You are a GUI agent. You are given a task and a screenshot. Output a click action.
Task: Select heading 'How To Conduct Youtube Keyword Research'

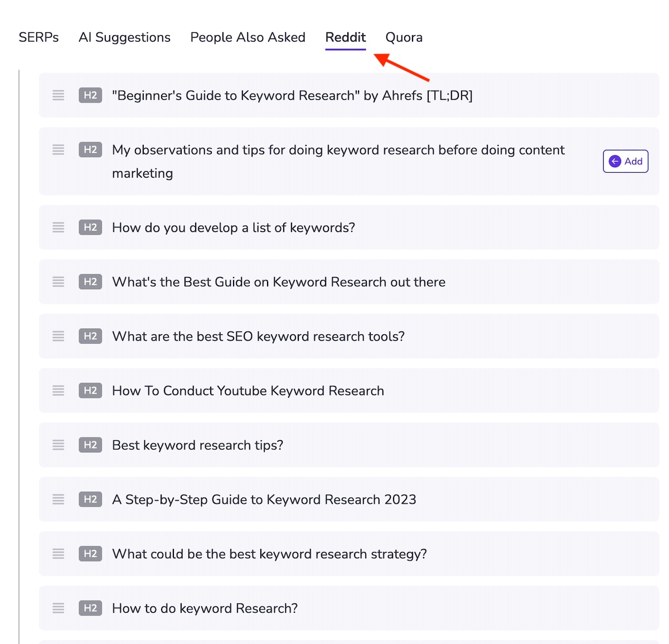tap(248, 391)
